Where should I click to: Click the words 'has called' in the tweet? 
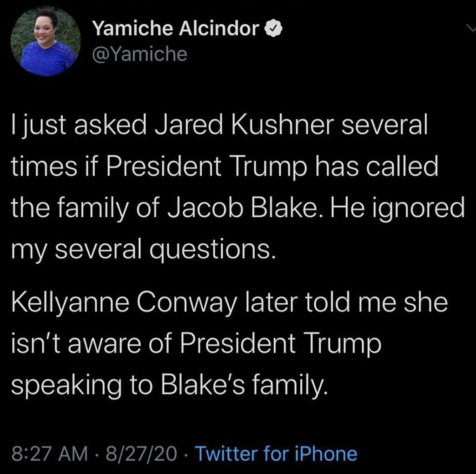[x=382, y=168]
